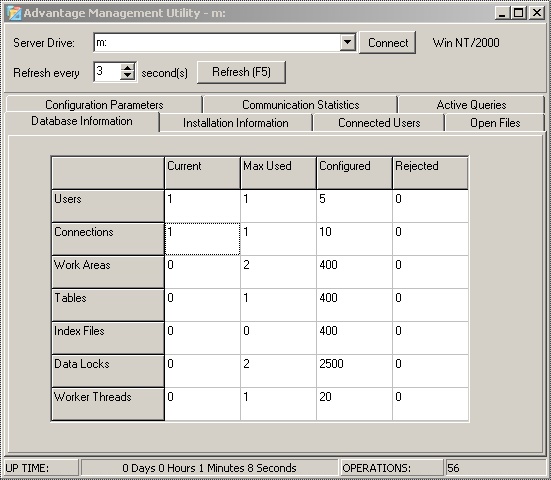This screenshot has width=551, height=480.
Task: Select the Connections row header
Action: [x=108, y=239]
